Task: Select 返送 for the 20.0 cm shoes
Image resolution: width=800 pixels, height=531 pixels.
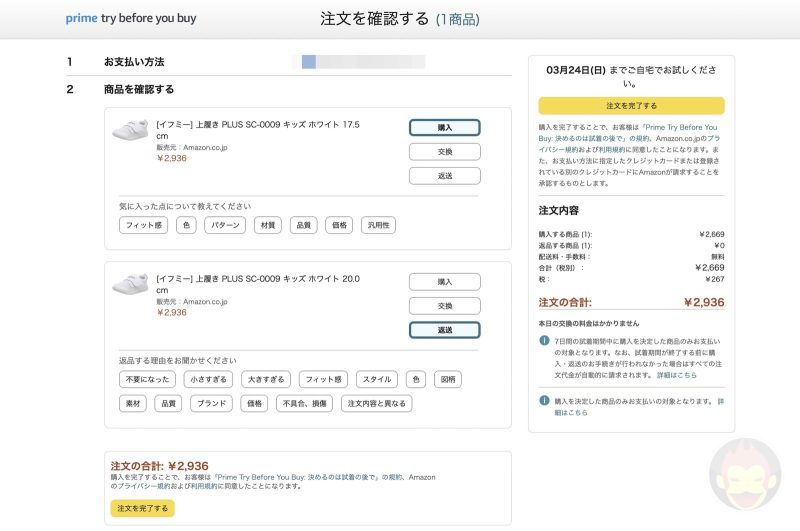Action: (444, 330)
